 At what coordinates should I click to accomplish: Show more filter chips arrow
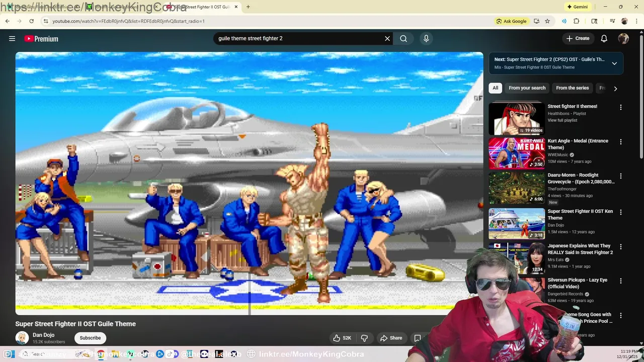pos(615,88)
